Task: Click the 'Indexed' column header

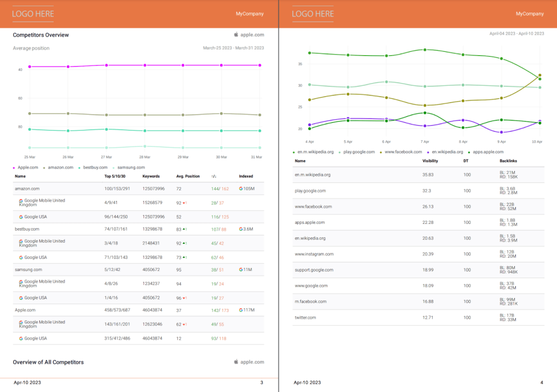Action: point(246,176)
